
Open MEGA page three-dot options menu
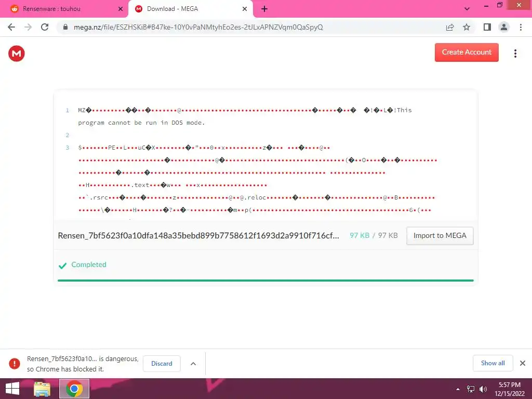tap(515, 54)
